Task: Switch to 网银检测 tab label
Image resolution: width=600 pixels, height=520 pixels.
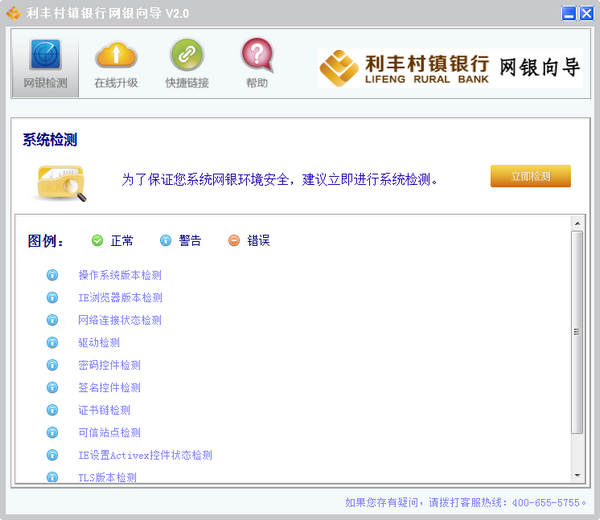Action: tap(46, 83)
